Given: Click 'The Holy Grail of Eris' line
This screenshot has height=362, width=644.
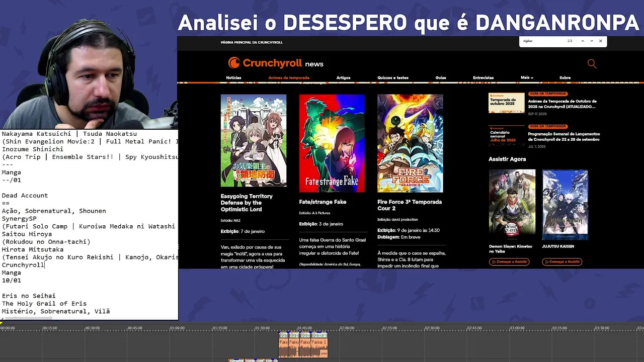Looking at the screenshot, I should pyautogui.click(x=44, y=304).
